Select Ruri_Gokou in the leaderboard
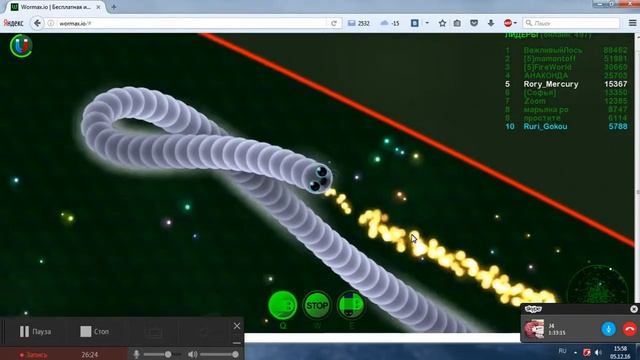 tap(545, 127)
